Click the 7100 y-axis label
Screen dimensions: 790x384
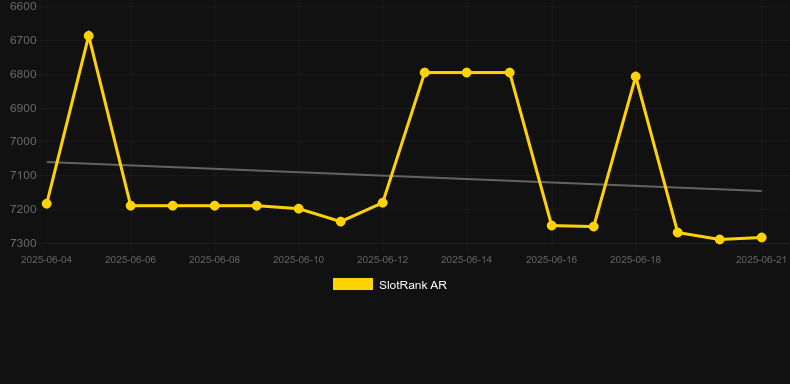point(23,175)
